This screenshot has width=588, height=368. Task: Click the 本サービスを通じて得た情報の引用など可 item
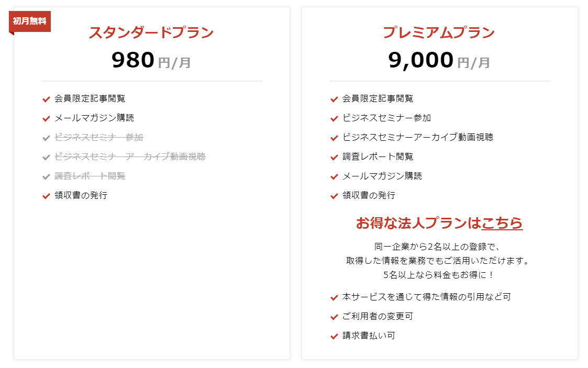426,297
